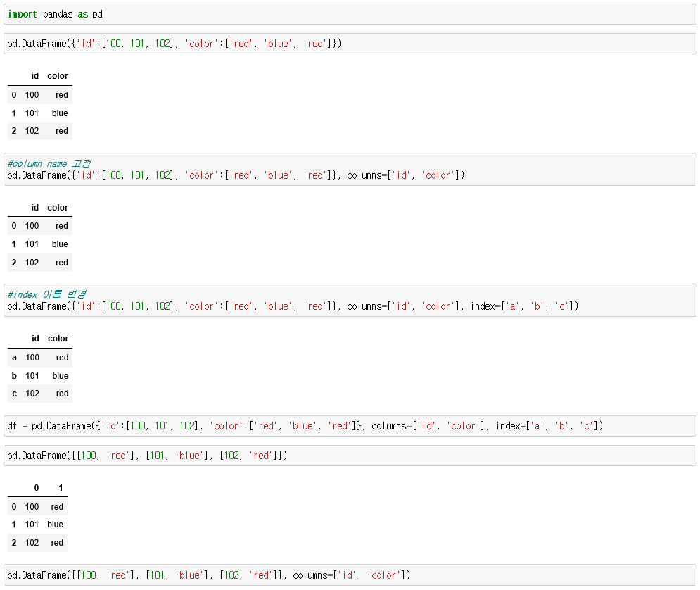Click value 102 in the table with 0/1 column headers
This screenshot has height=590, width=700.
[x=32, y=543]
